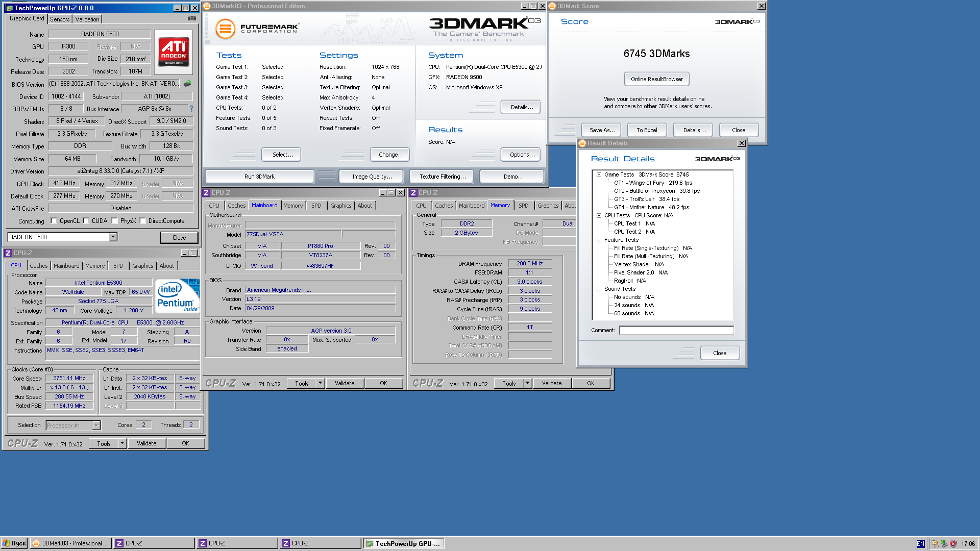Image resolution: width=980 pixels, height=551 pixels.
Task: Switch to the Sensors tab in GPU-Z
Action: [60, 19]
